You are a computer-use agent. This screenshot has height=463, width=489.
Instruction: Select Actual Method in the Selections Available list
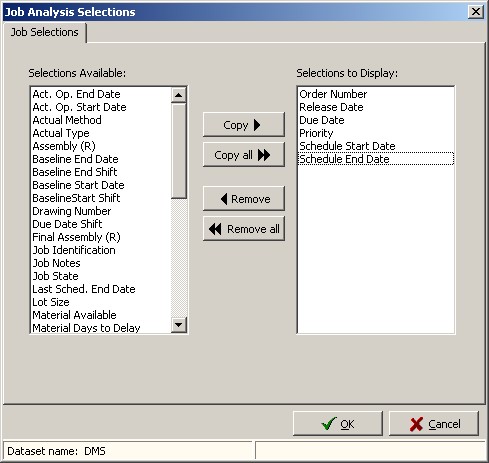[67, 120]
